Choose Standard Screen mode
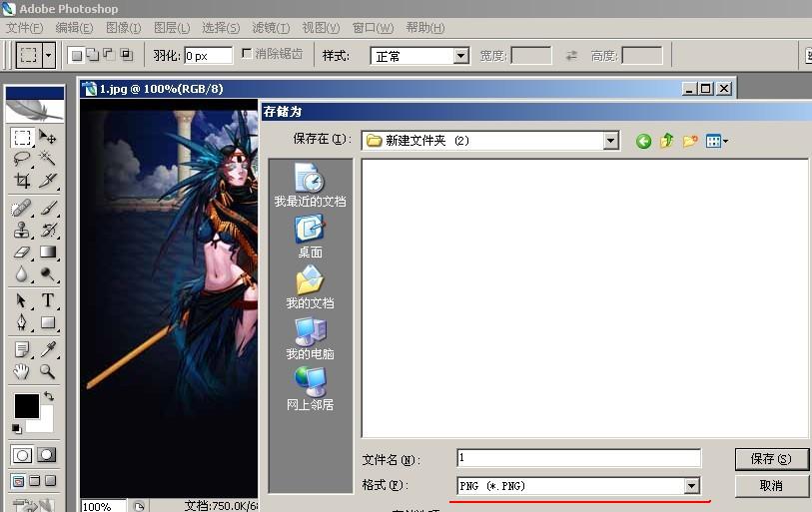Image resolution: width=812 pixels, height=512 pixels. point(18,481)
